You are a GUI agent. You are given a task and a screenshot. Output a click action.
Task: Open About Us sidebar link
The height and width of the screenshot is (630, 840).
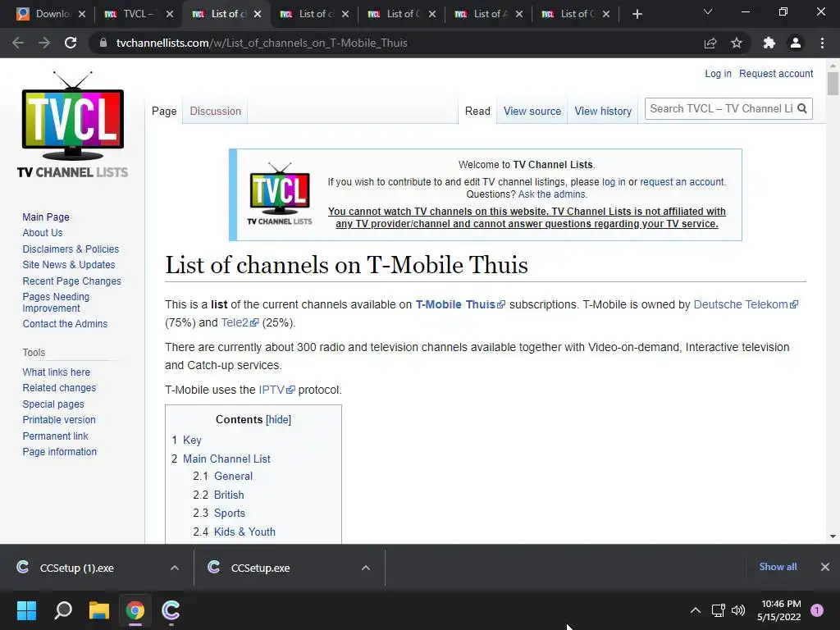coord(43,232)
